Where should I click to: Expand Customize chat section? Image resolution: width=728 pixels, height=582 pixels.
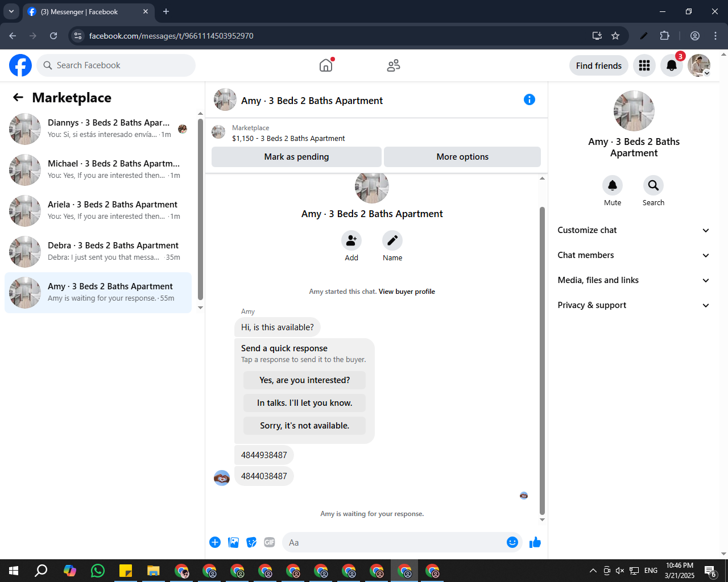pos(634,230)
